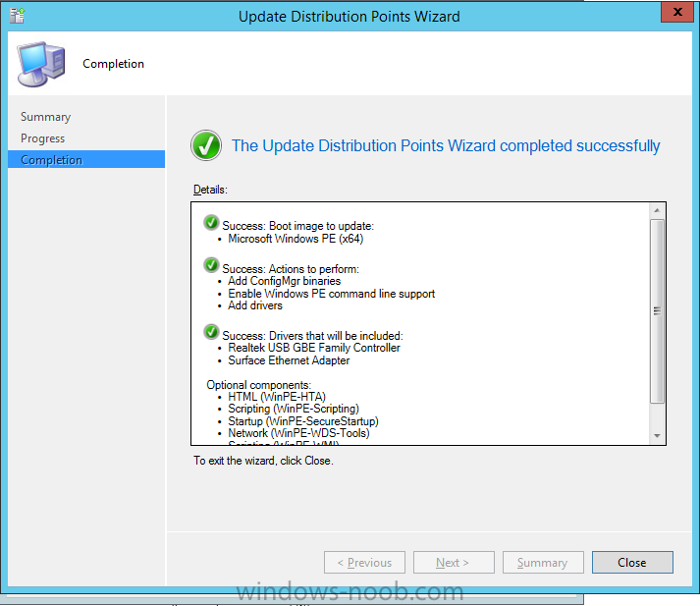Click 'HTML (WinPE-HTA)' line
700x606 pixels.
[x=277, y=397]
